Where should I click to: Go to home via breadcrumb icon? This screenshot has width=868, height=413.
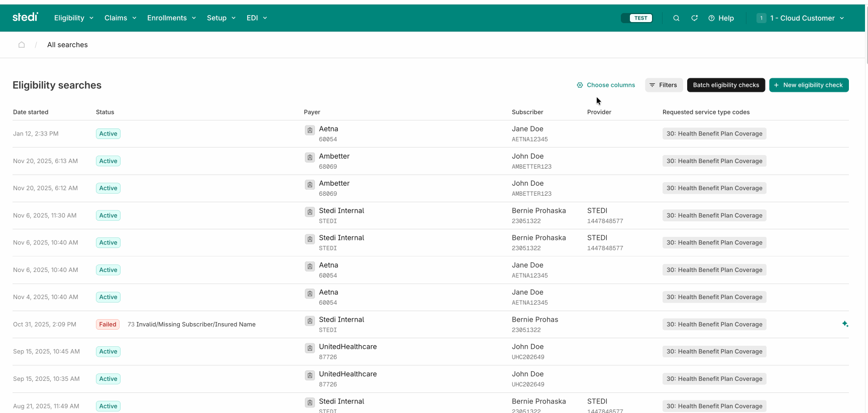[22, 45]
